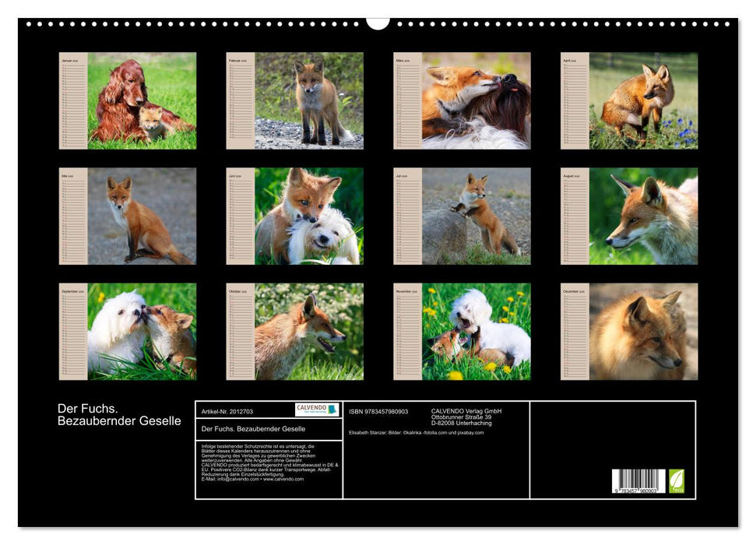Select the www.calvendo.com website link

(x=284, y=480)
